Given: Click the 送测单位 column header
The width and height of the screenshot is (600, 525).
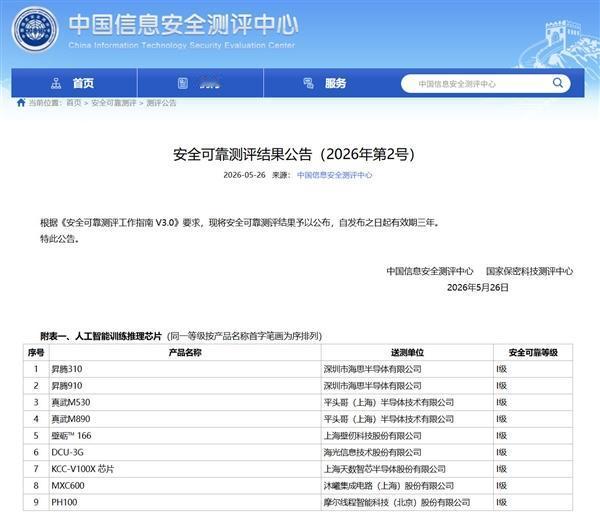Looking at the screenshot, I should click(407, 352).
